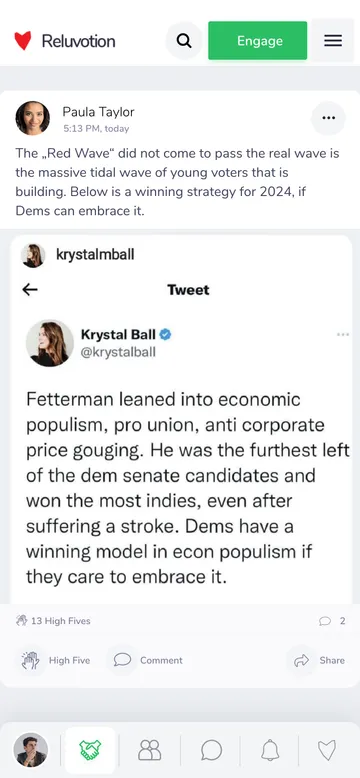Open the hamburger menu
The image size is (360, 778).
coord(333,41)
